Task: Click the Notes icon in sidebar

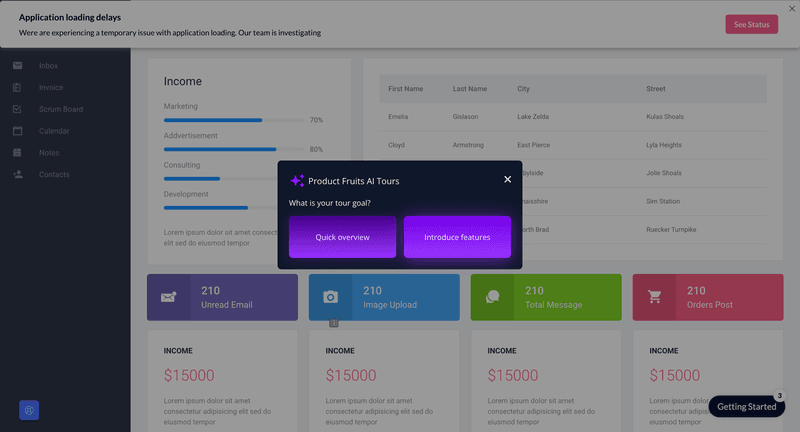Action: (x=18, y=153)
